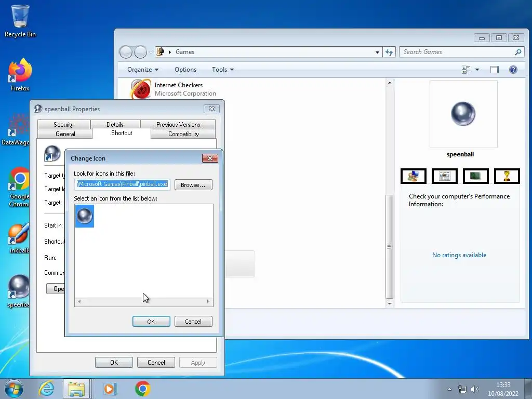The height and width of the screenshot is (399, 532).
Task: Open Windows Explorer taskbar button
Action: coord(76,389)
